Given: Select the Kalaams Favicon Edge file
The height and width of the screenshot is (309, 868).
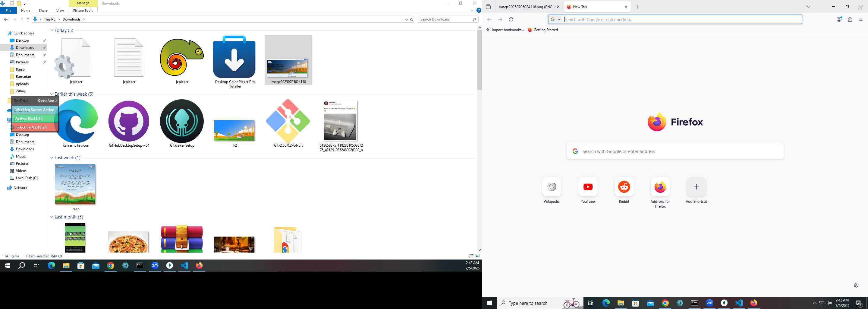Looking at the screenshot, I should 76,121.
